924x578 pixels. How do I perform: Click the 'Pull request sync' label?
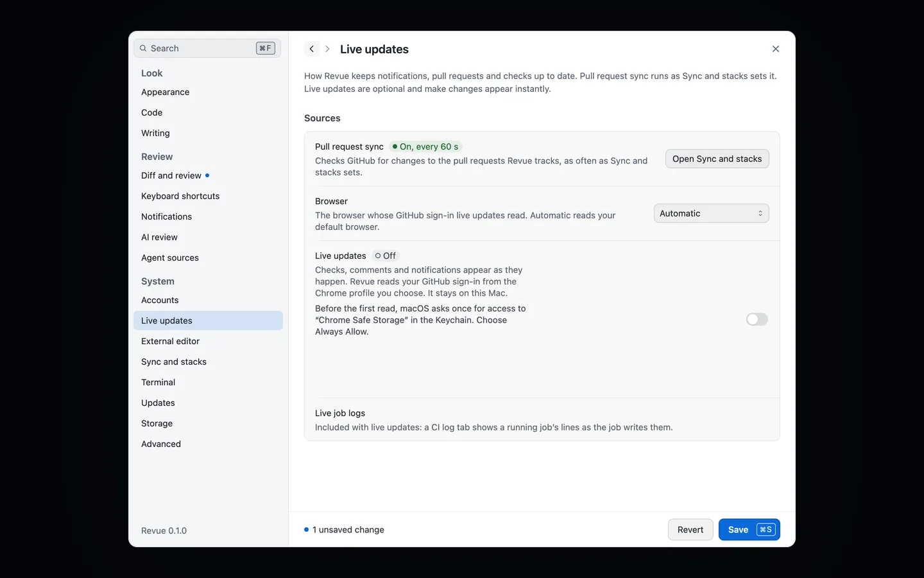pyautogui.click(x=349, y=146)
